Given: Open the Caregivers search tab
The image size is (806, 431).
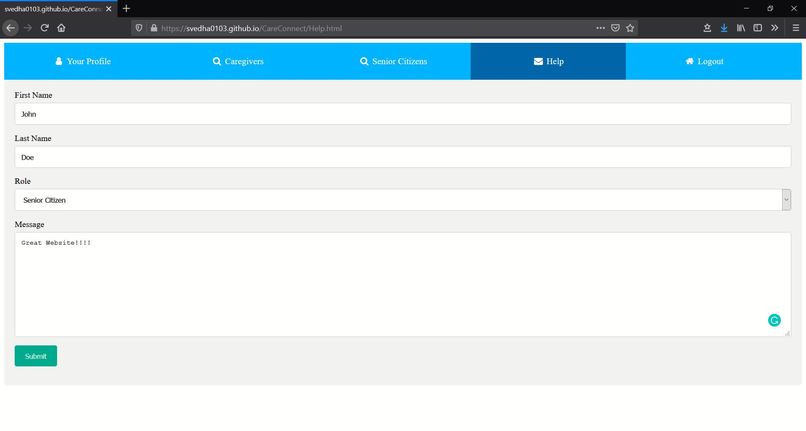Looking at the screenshot, I should coord(238,61).
